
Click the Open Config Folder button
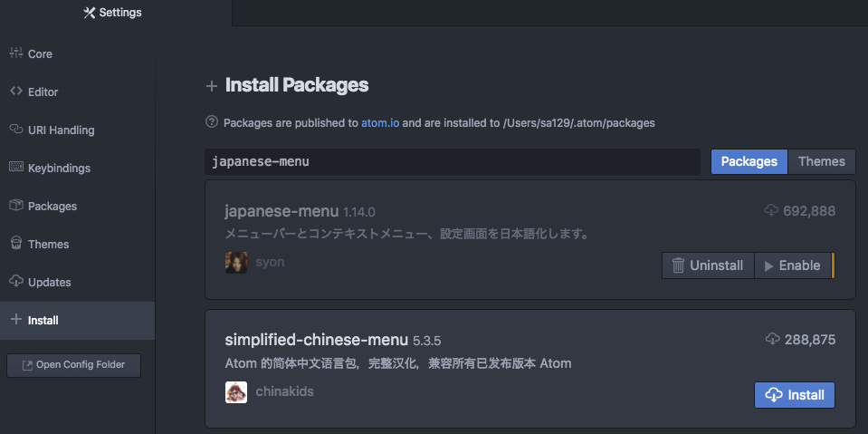(73, 365)
